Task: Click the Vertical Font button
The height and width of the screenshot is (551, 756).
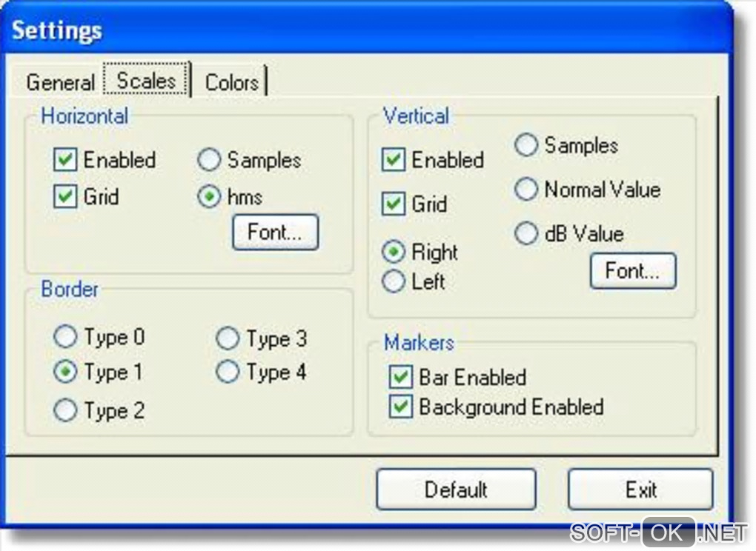Action: pos(633,271)
